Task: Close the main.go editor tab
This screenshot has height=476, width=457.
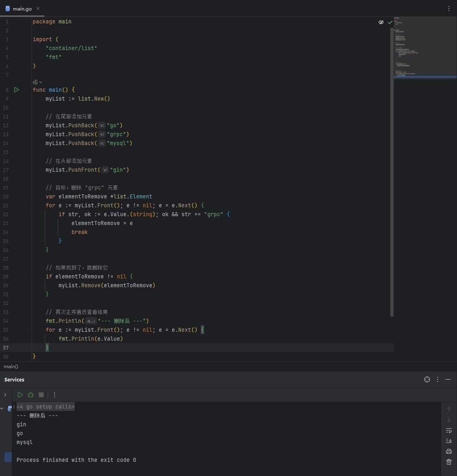Action: coord(38,8)
